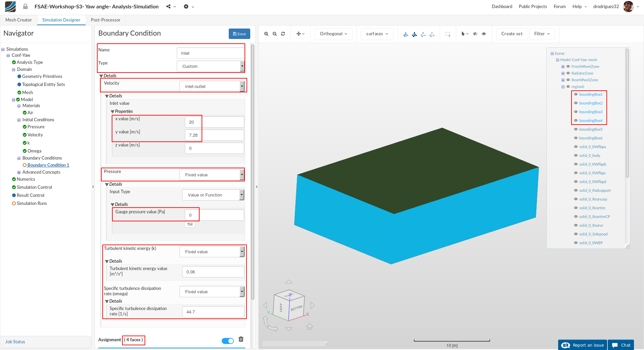The height and width of the screenshot is (350, 644).
Task: Toggle the Assignment faces switch
Action: (x=228, y=341)
